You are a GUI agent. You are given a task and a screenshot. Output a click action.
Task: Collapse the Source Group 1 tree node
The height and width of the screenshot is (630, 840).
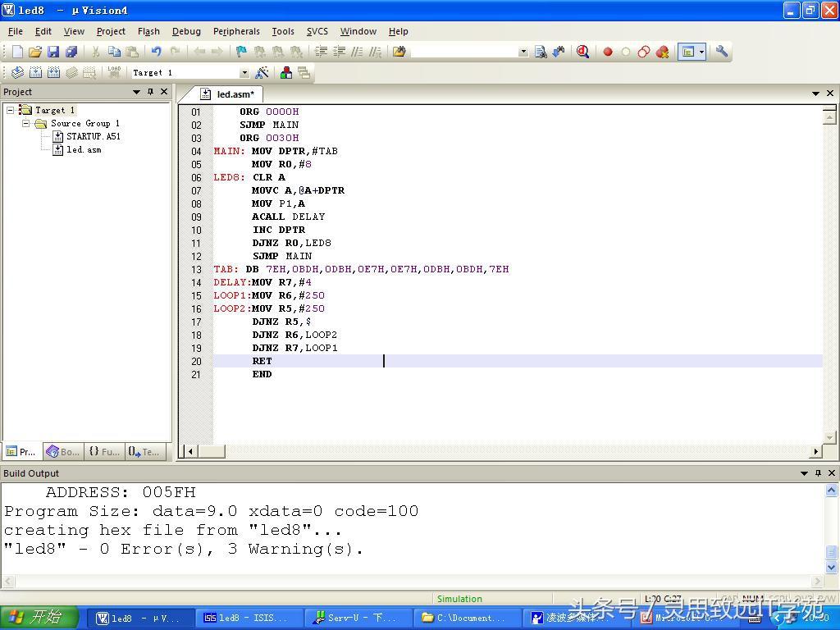click(26, 123)
